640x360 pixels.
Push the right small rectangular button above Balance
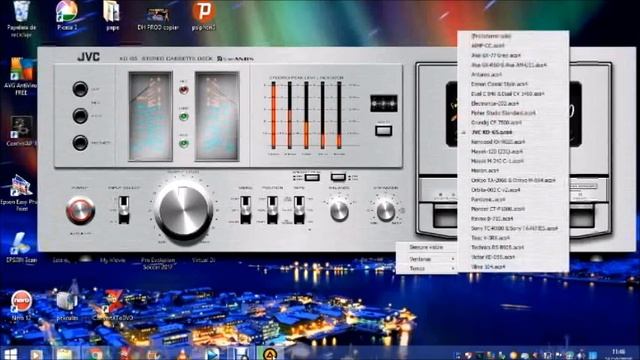(x=338, y=177)
